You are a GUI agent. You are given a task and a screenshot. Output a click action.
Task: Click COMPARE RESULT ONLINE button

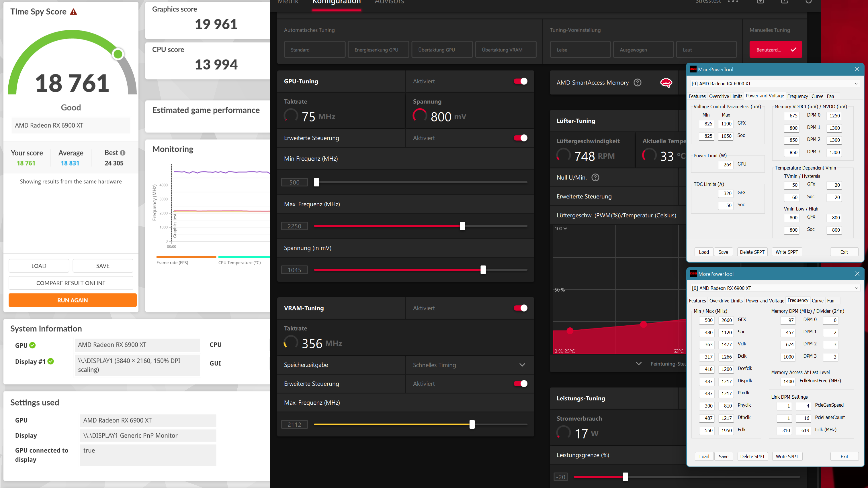71,283
